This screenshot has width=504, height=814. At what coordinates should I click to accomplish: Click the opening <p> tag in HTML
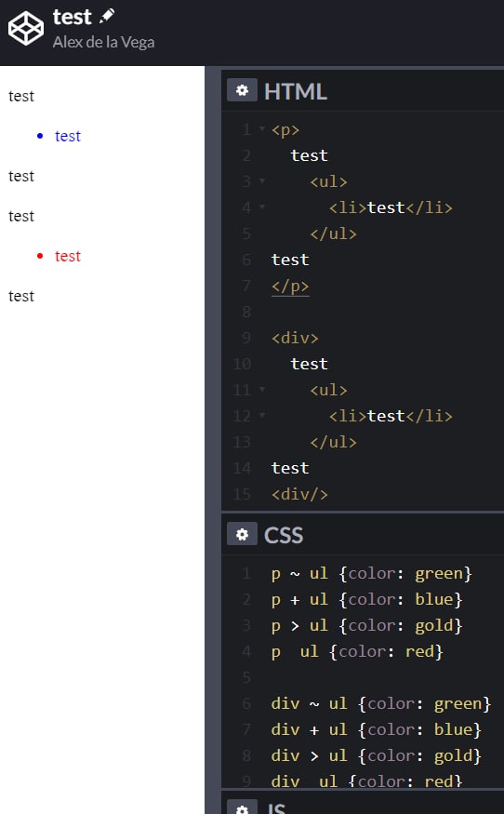click(285, 130)
